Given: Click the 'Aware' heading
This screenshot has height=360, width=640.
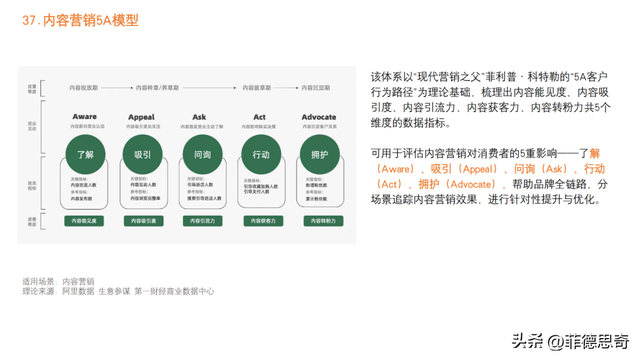Looking at the screenshot, I should click(x=84, y=117).
